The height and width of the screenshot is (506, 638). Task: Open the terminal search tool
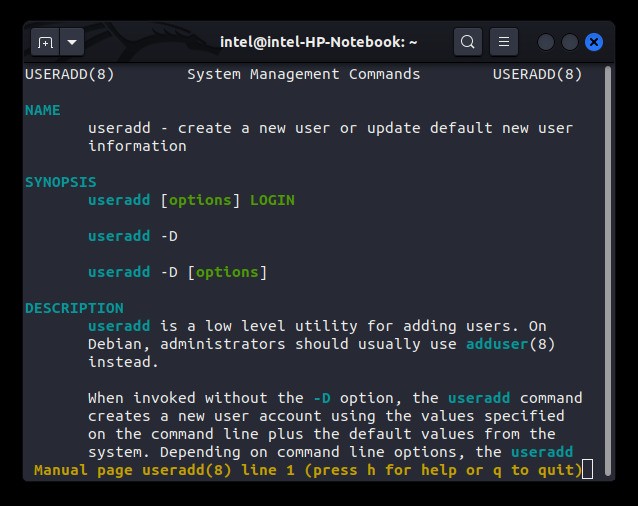(x=468, y=42)
